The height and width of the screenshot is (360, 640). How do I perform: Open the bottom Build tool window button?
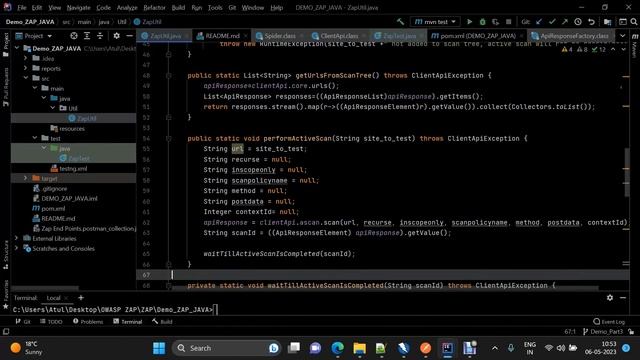[x=162, y=322]
